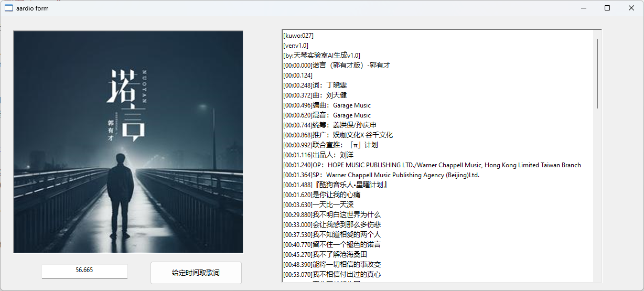
Task: Click the [ver:v1.0] line
Action: (296, 46)
